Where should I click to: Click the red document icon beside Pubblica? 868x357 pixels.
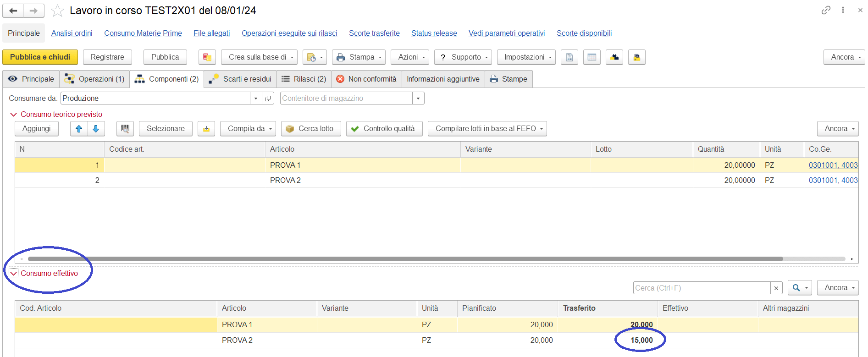(207, 57)
